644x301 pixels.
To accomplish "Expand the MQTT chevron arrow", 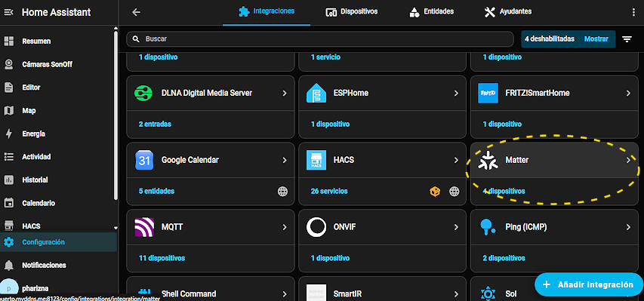I will pyautogui.click(x=284, y=227).
